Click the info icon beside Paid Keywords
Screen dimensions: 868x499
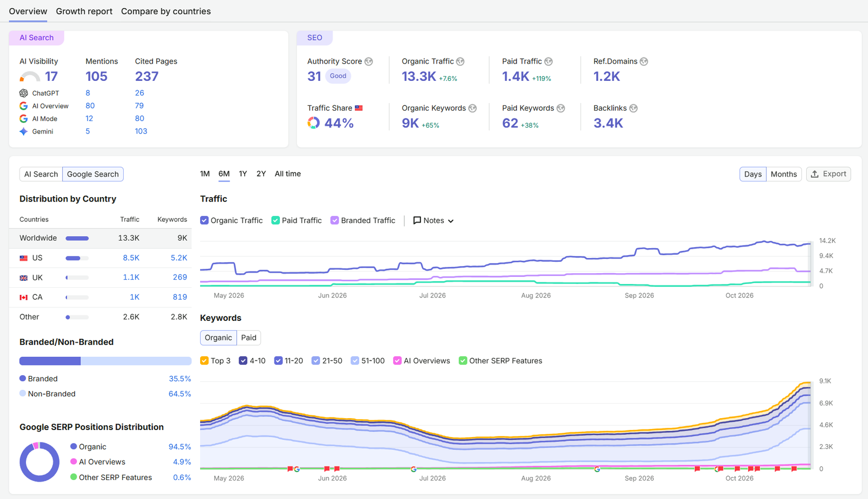pyautogui.click(x=561, y=108)
